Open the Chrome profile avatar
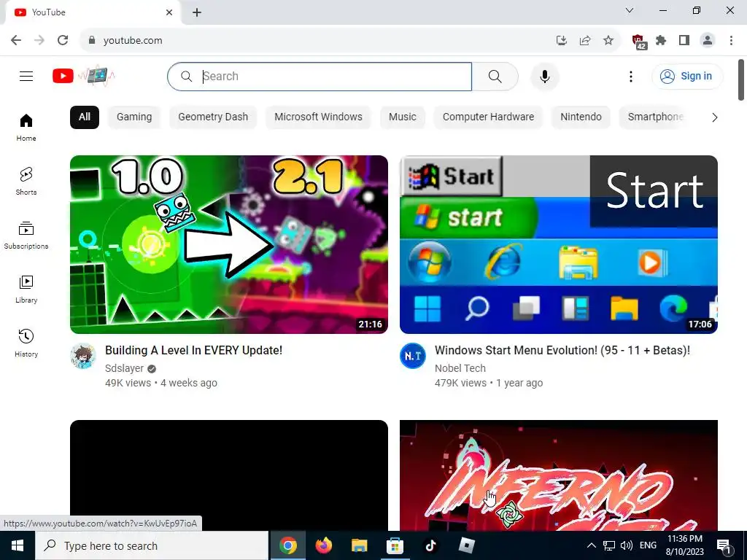Image resolution: width=747 pixels, height=560 pixels. coord(708,41)
